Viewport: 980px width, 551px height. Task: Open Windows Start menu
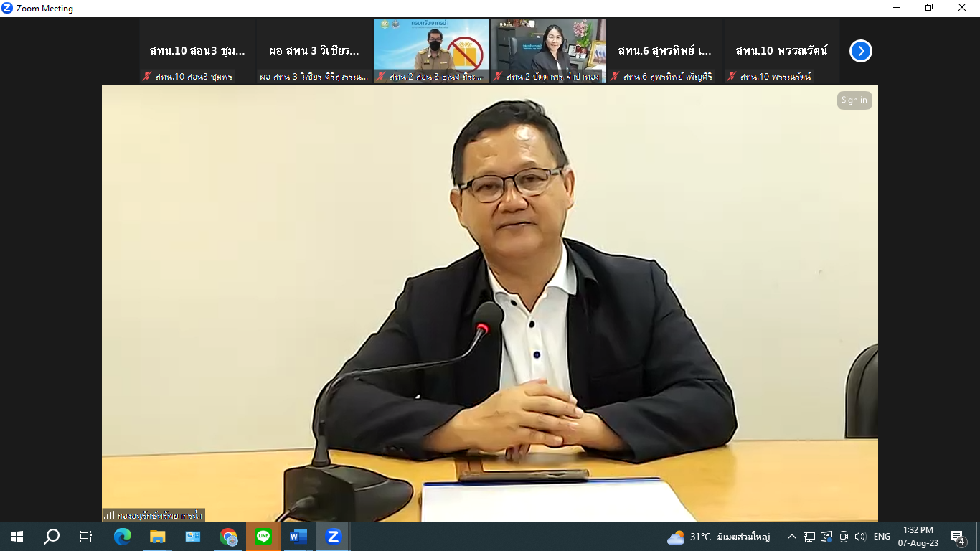[x=17, y=536]
